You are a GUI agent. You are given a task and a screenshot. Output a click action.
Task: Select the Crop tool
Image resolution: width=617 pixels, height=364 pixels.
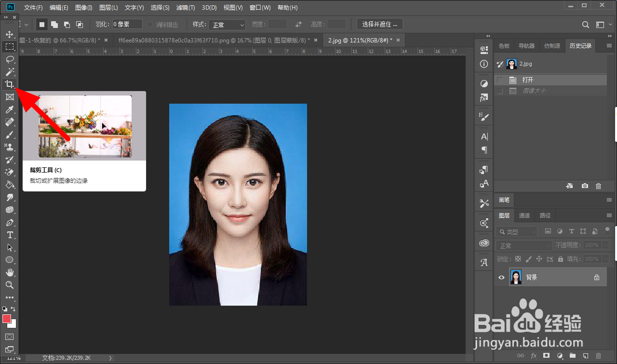[x=9, y=84]
